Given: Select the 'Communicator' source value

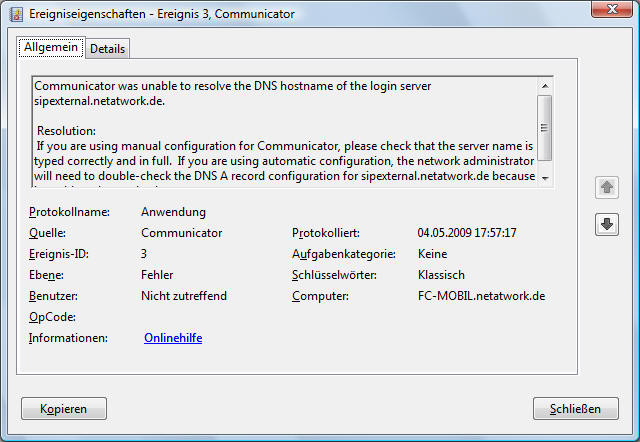Looking at the screenshot, I should [x=182, y=233].
